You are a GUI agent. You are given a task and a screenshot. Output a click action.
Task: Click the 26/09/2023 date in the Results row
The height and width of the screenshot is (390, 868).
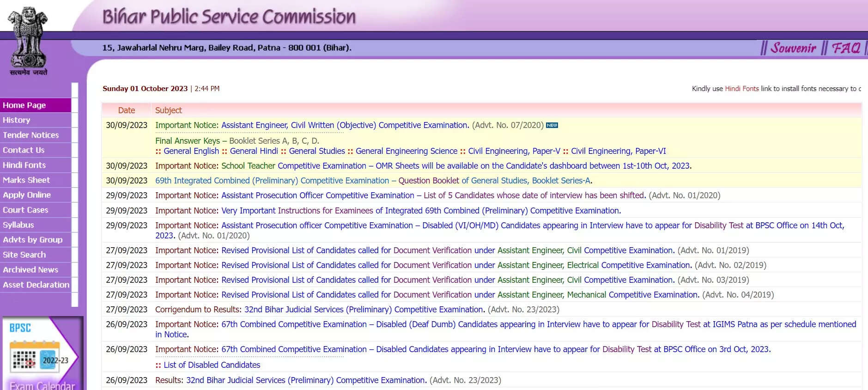click(127, 380)
